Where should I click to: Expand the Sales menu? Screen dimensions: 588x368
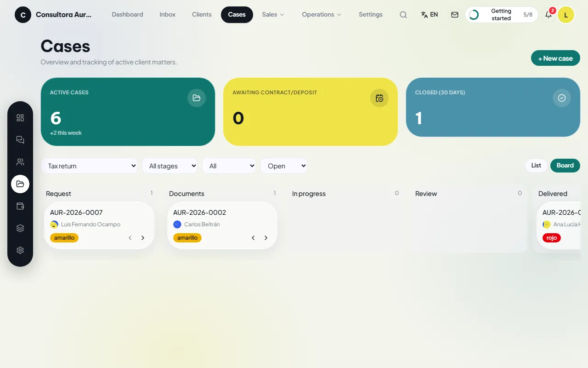(273, 15)
